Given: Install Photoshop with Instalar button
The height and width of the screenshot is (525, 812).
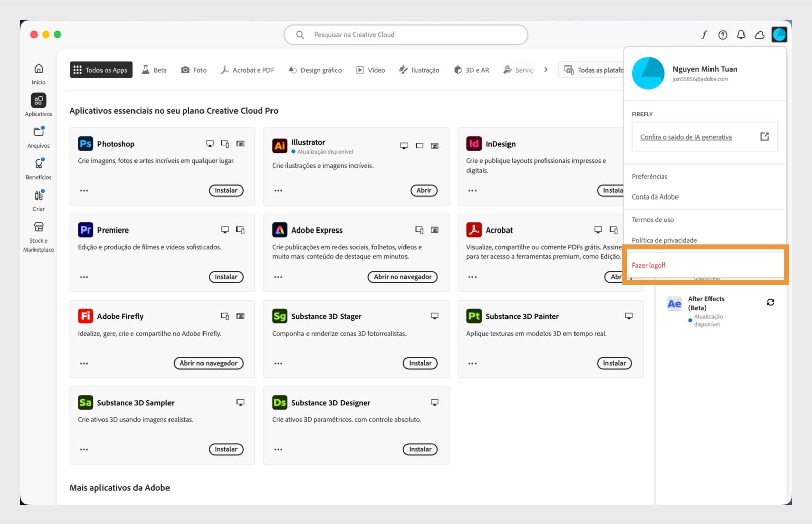Looking at the screenshot, I should [226, 190].
